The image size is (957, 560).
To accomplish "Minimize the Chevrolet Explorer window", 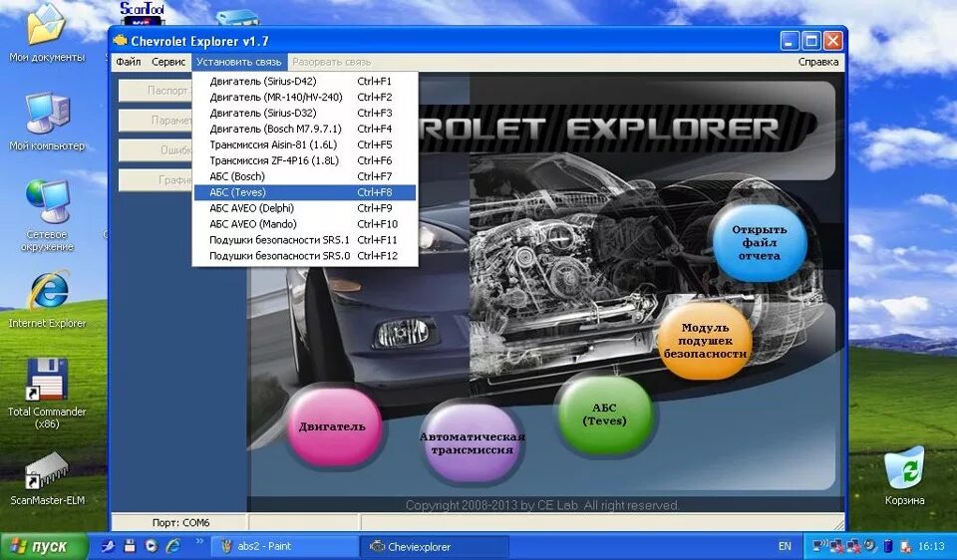I will 790,41.
